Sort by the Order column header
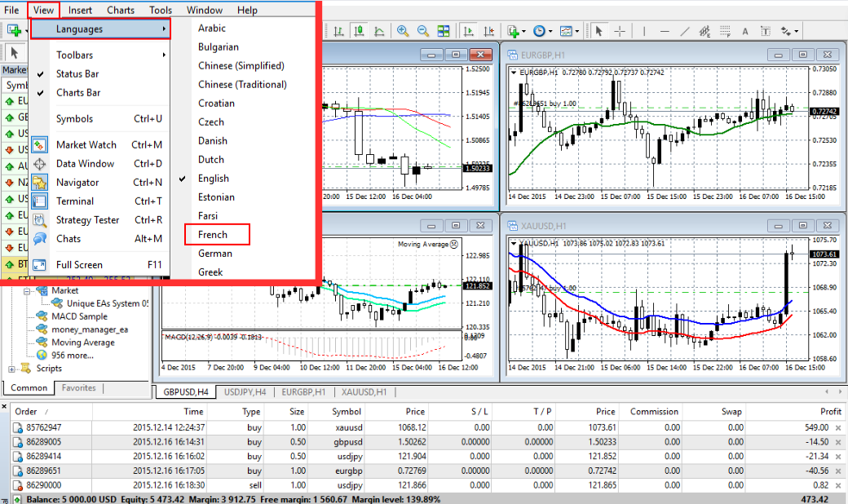 click(26, 412)
